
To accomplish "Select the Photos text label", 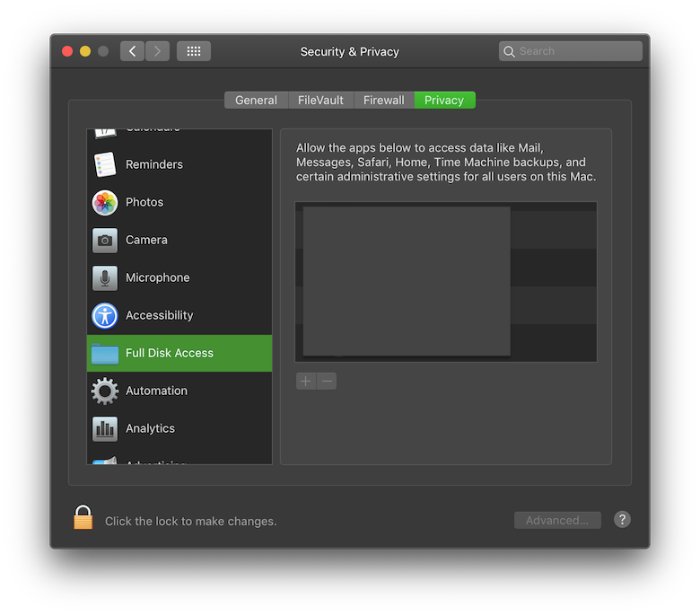I will (144, 202).
